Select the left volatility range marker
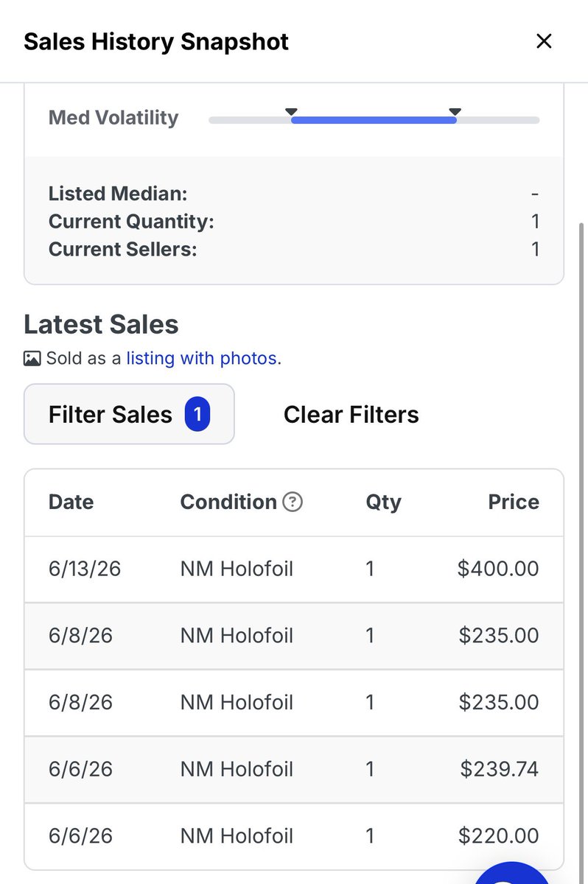Image resolution: width=588 pixels, height=884 pixels. pos(291,112)
